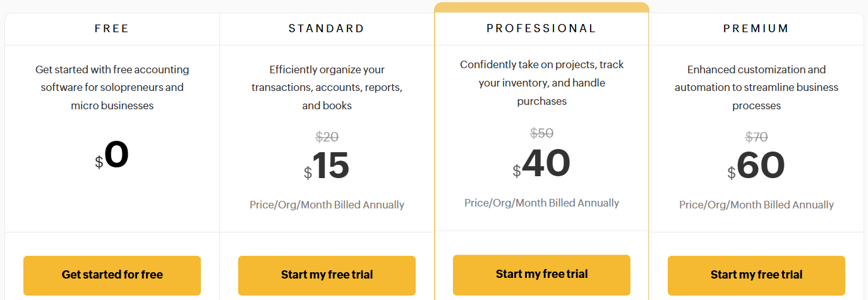Click the Premium plan enhanced customization description
Image resolution: width=868 pixels, height=300 pixels.
(x=756, y=87)
